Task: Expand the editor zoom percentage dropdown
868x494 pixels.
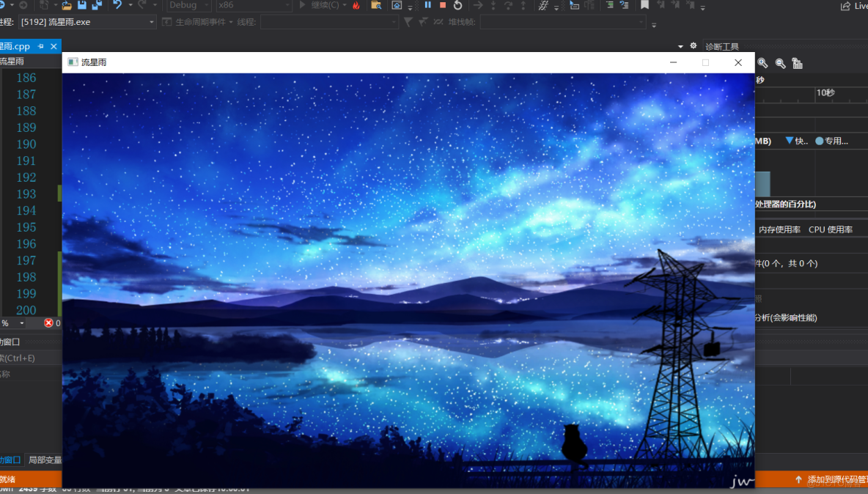Action: pyautogui.click(x=21, y=323)
